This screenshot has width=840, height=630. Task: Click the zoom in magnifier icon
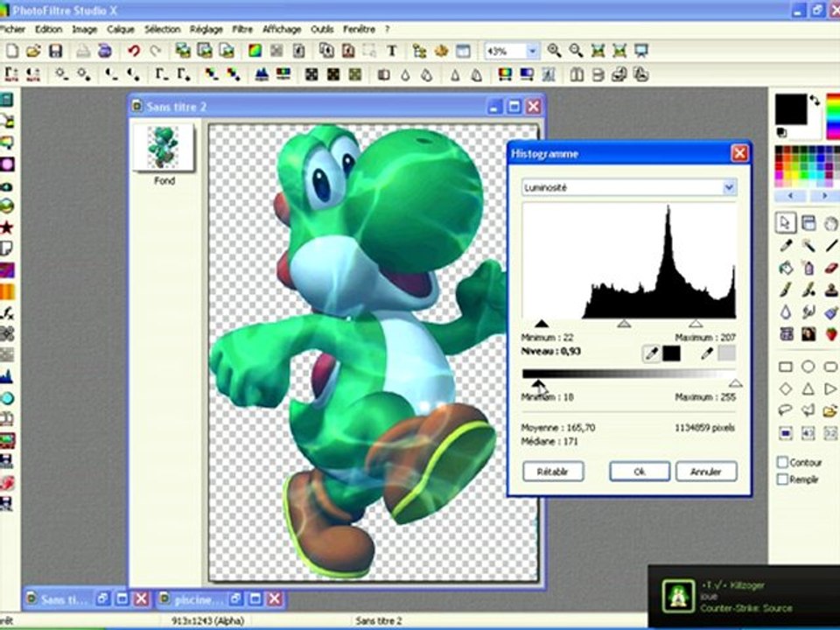click(554, 51)
